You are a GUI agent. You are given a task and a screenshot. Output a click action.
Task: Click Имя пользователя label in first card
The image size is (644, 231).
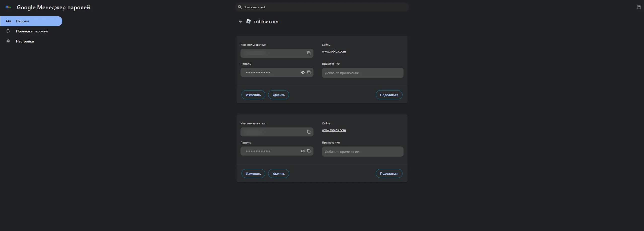[253, 45]
